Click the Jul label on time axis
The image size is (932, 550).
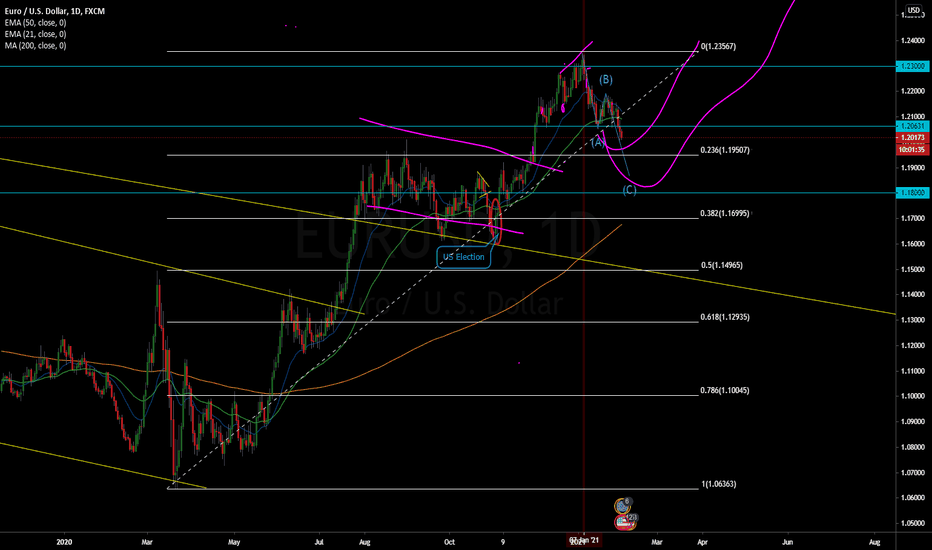point(319,542)
